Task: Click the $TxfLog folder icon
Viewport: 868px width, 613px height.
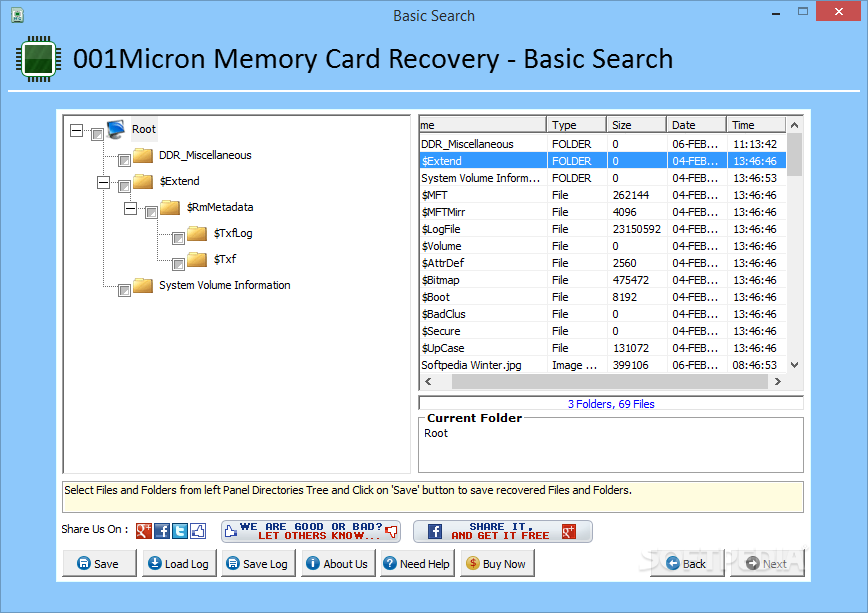Action: pos(197,233)
